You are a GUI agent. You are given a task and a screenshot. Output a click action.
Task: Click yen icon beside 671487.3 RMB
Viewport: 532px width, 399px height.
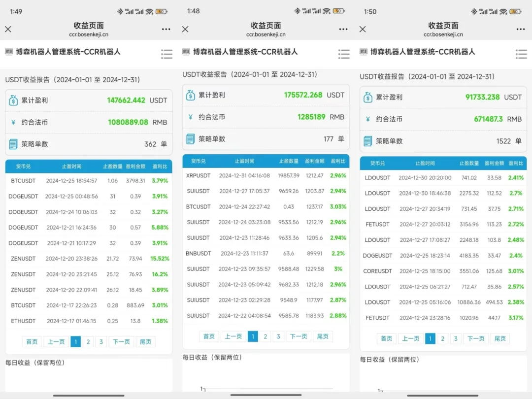[x=368, y=119]
